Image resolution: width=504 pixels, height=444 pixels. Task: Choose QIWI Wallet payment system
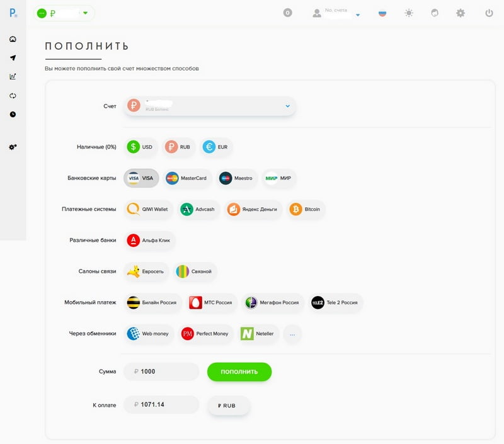coord(148,209)
